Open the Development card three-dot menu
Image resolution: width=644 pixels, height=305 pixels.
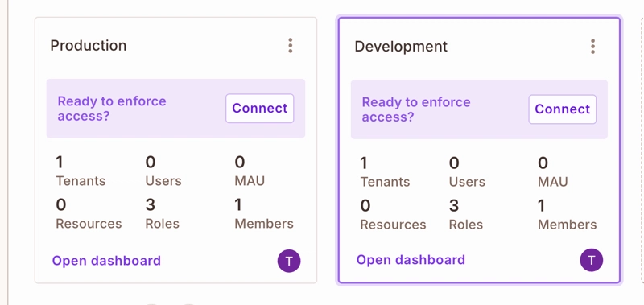pos(592,47)
